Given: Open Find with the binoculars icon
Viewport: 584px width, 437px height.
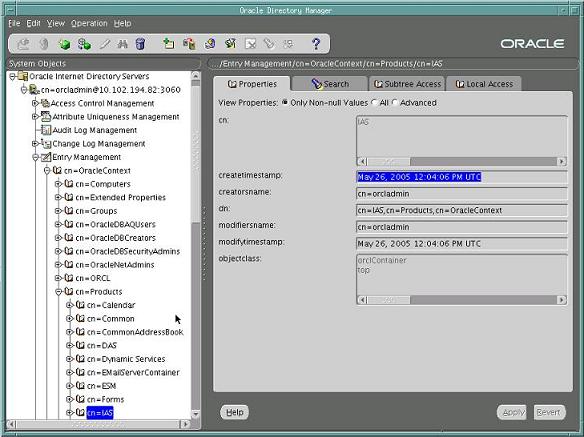Looking at the screenshot, I should coord(123,44).
